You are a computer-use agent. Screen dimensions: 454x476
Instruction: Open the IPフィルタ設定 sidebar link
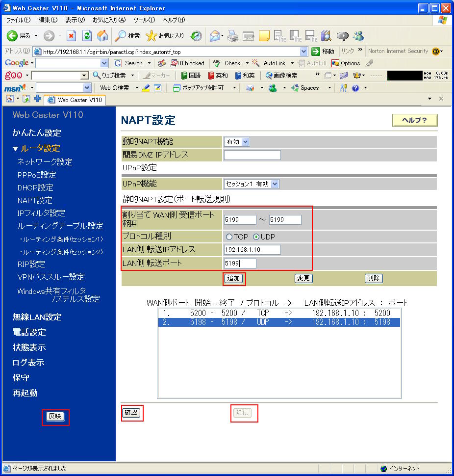pyautogui.click(x=41, y=213)
